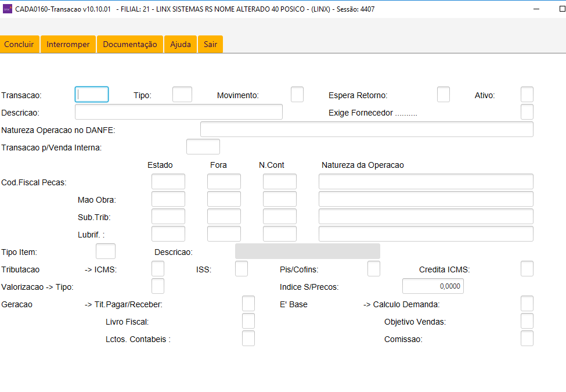Open the Ajuda menu item
This screenshot has height=392, width=566.
point(180,44)
